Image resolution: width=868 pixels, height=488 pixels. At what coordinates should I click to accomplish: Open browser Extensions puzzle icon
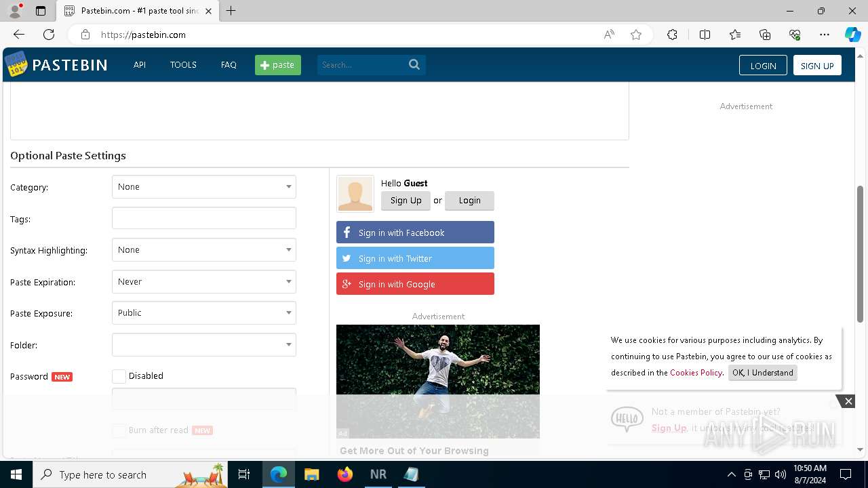click(x=672, y=35)
